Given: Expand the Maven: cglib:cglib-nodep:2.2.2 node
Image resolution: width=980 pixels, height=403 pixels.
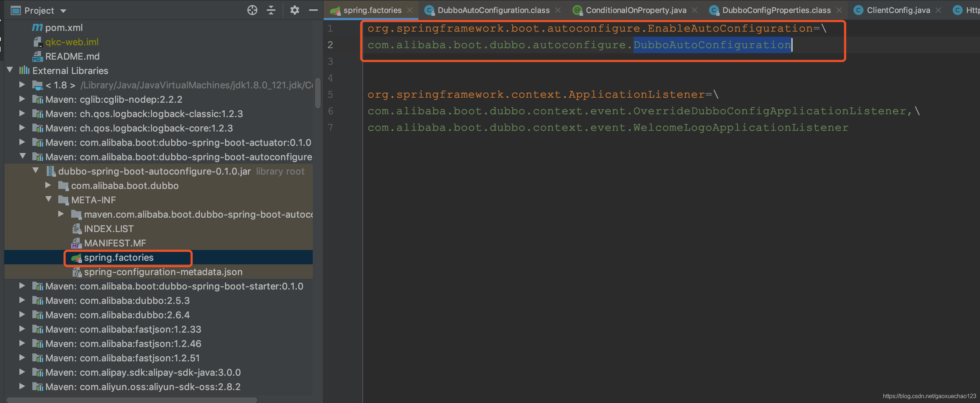Looking at the screenshot, I should (x=22, y=99).
